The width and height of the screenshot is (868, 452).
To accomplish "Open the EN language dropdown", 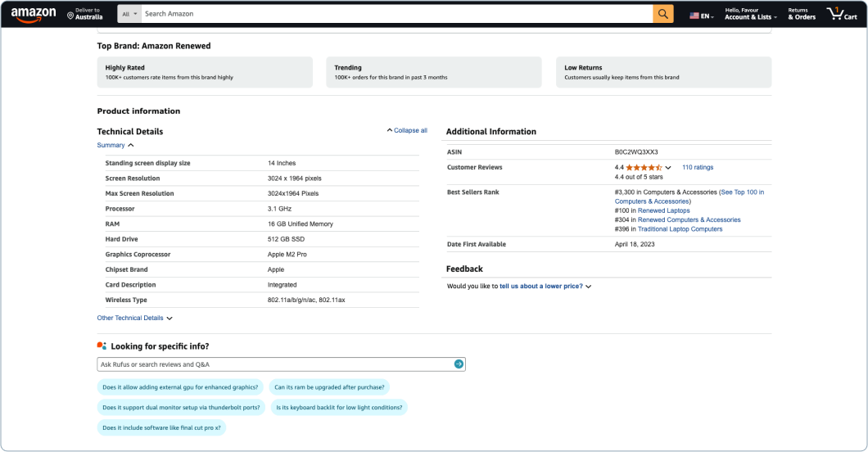I will click(707, 16).
